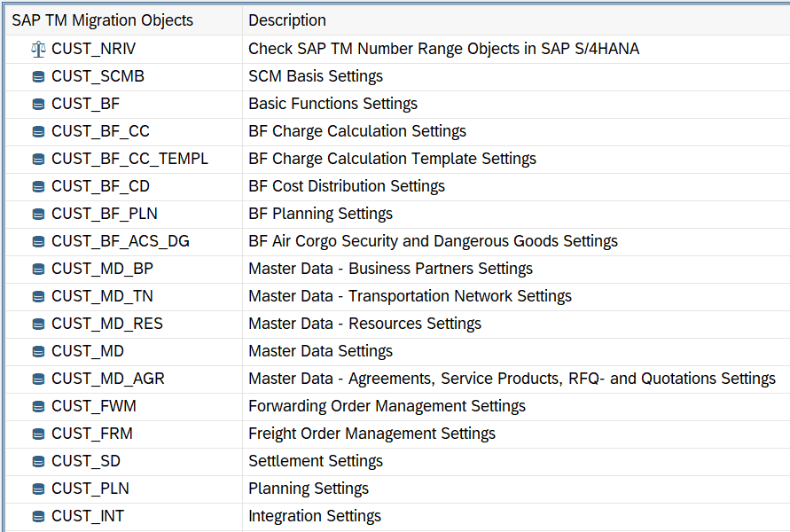This screenshot has width=790, height=532.
Task: Click the 'Check SAP TM Number Range Objects in SAP S/4HANA' description
Action: pyautogui.click(x=444, y=49)
